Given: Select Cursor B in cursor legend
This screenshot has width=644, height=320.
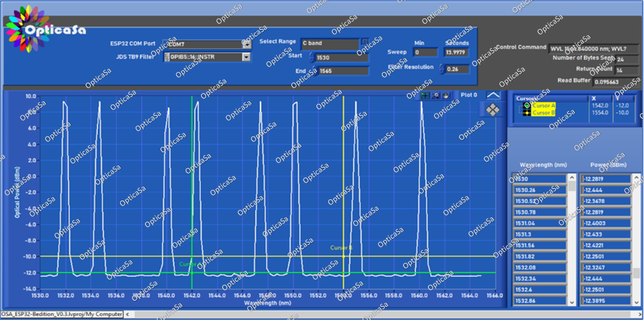Looking at the screenshot, I should pos(543,112).
